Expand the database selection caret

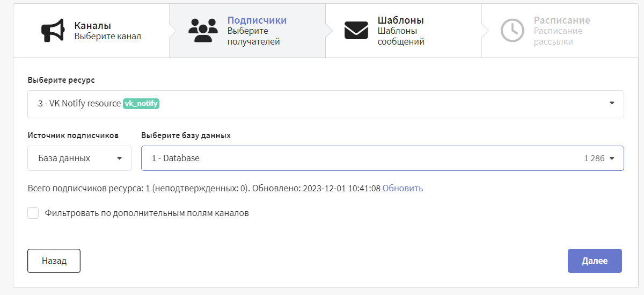click(612, 159)
